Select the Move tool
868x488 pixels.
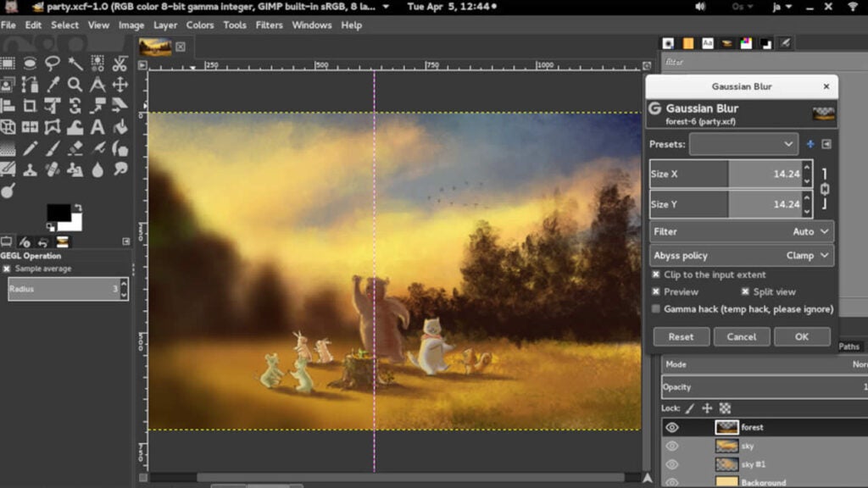tap(120, 85)
